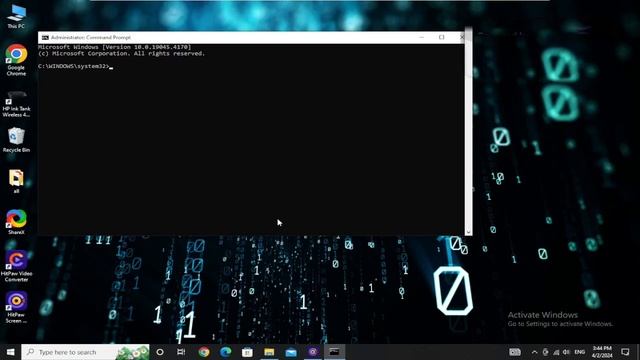Open HitPaw Screen Recorder shortcut
640x360 pixels.
pos(16,307)
